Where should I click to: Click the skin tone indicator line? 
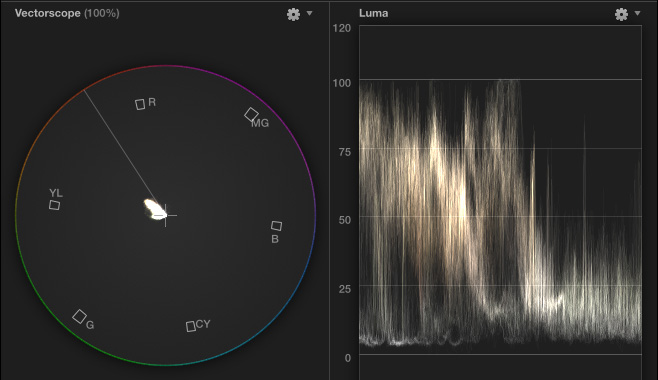pos(121,147)
